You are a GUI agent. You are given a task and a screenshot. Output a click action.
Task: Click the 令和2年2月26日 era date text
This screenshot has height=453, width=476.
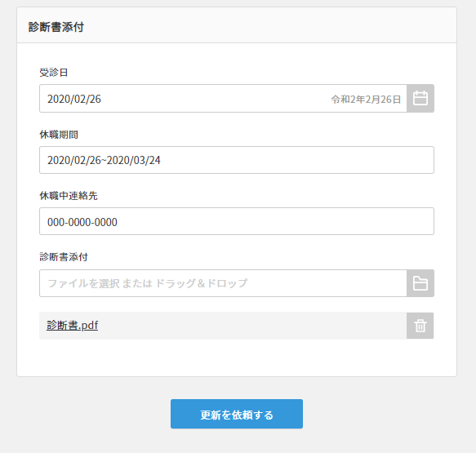pos(366,100)
